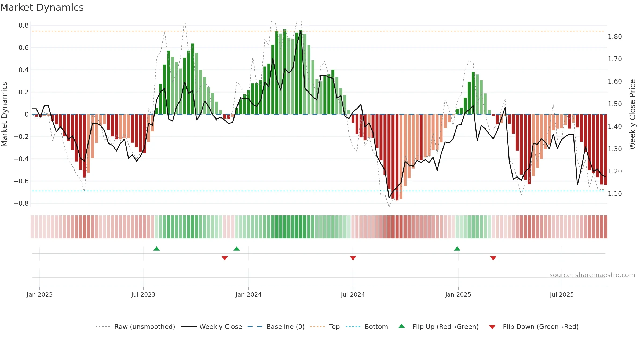Image resolution: width=644 pixels, height=362 pixels.
Task: Select the flip-down marker before Jan 2024
Action: 225,258
